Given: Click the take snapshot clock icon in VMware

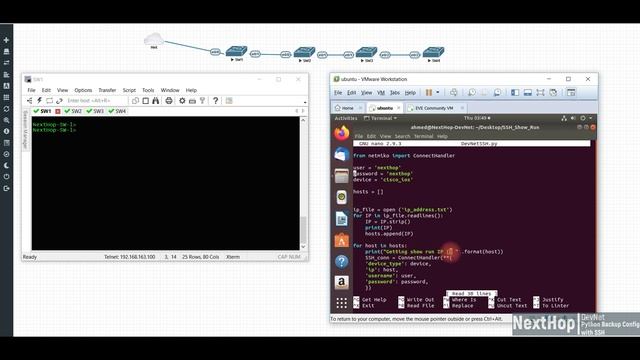Looking at the screenshot, I should click(471, 93).
